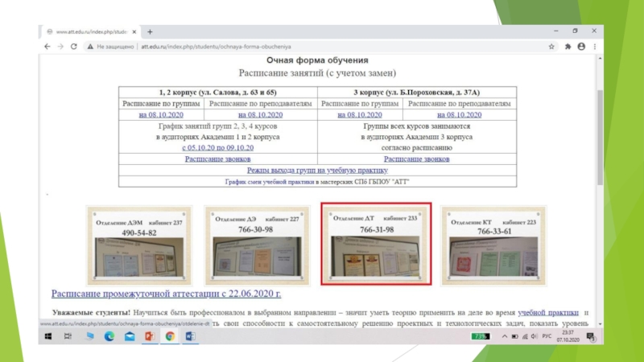The image size is (644, 362).
Task: Open Word from the taskbar
Action: (x=191, y=336)
